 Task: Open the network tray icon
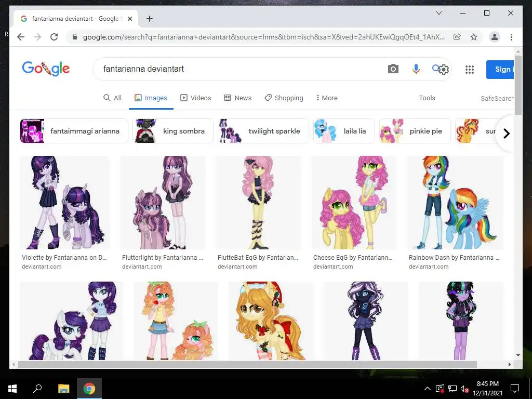click(453, 389)
